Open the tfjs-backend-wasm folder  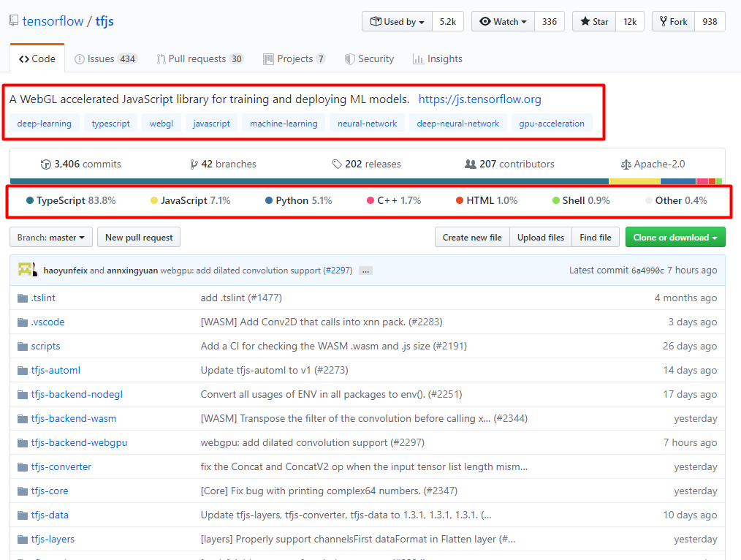pos(74,418)
